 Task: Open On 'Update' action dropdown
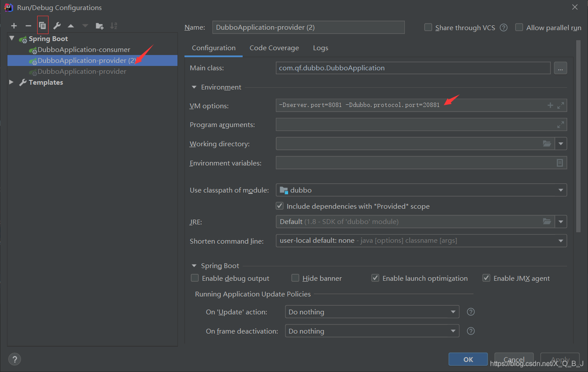[453, 312]
